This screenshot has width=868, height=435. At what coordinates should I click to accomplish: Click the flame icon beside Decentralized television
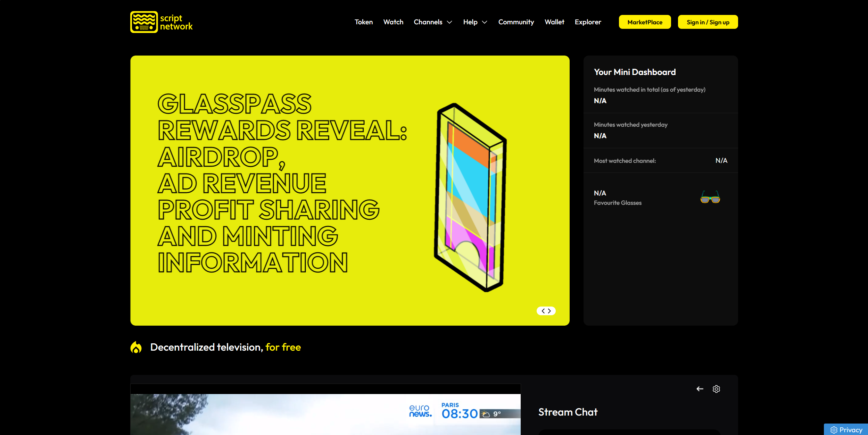point(136,347)
